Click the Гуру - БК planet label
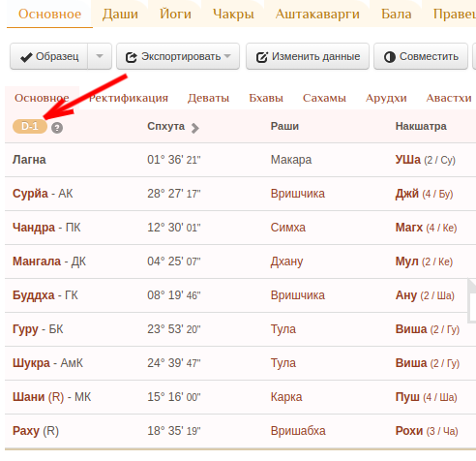476x461 pixels. 38,329
